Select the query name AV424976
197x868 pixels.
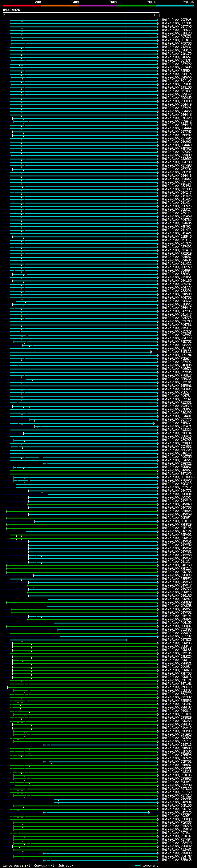[11, 10]
